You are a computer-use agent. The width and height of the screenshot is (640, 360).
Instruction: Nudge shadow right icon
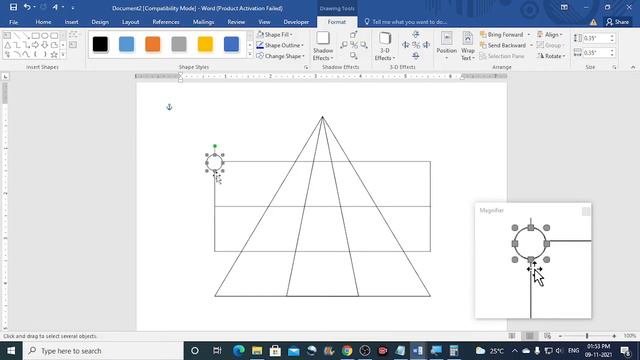364,45
